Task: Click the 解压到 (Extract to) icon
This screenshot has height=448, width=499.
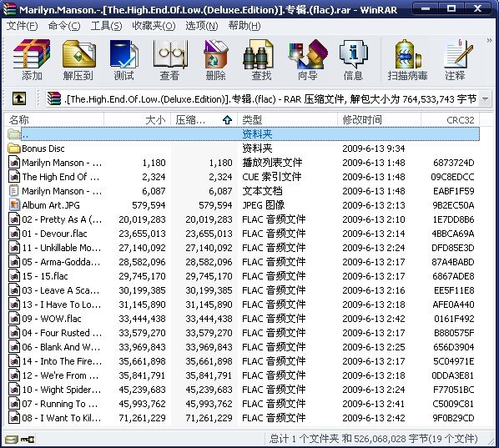Action: (x=78, y=60)
